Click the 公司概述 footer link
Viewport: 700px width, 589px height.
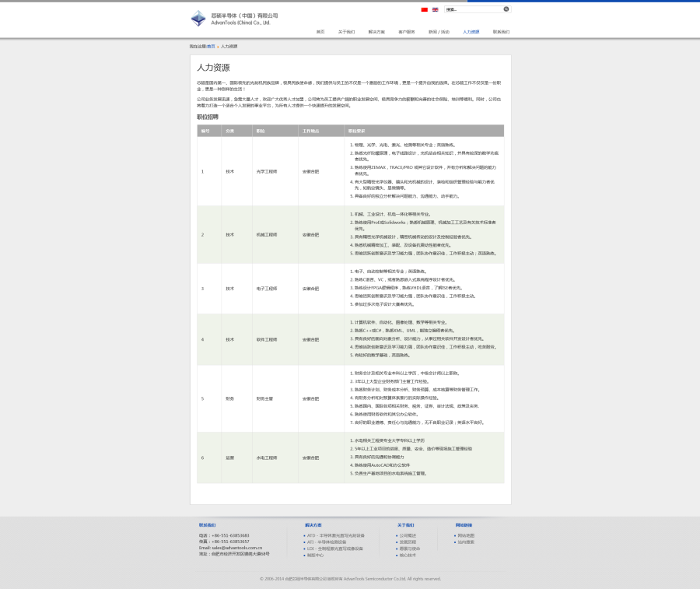[408, 535]
